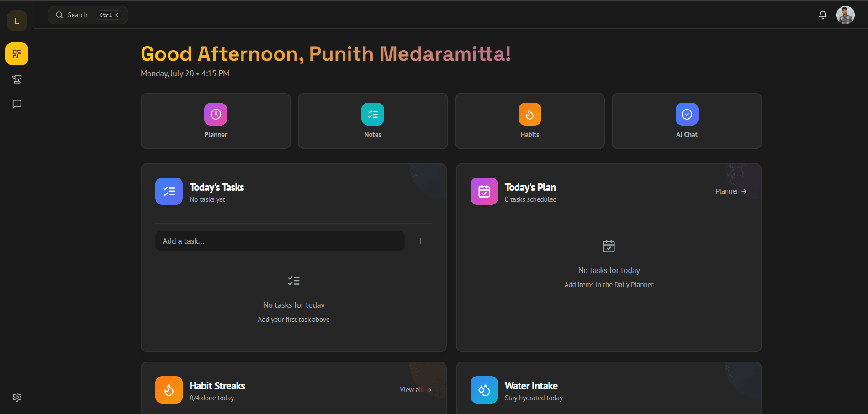This screenshot has width=868, height=414.
Task: Open settings gear at sidebar bottom
Action: (17, 397)
